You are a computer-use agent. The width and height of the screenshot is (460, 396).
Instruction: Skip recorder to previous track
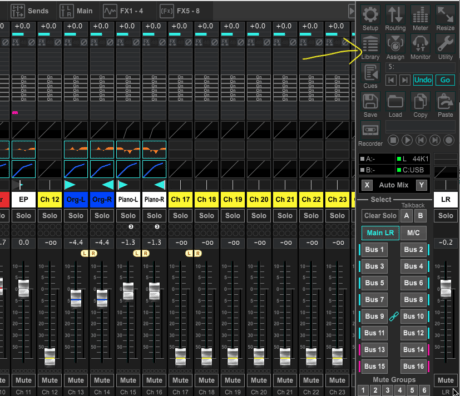(x=421, y=140)
